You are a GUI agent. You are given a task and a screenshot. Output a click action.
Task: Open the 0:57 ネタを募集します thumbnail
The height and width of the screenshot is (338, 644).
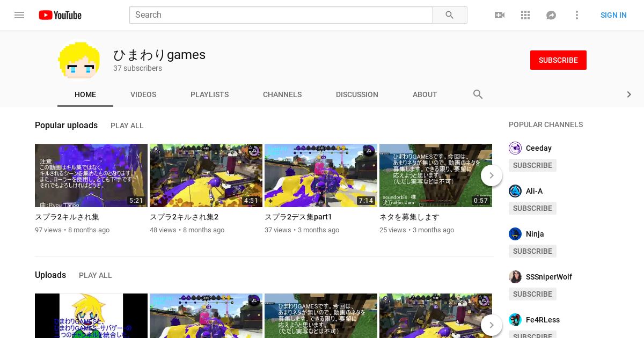[436, 175]
